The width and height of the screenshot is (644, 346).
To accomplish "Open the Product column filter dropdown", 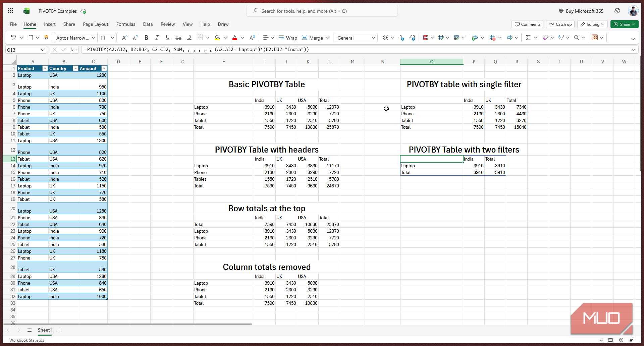I will [x=45, y=68].
